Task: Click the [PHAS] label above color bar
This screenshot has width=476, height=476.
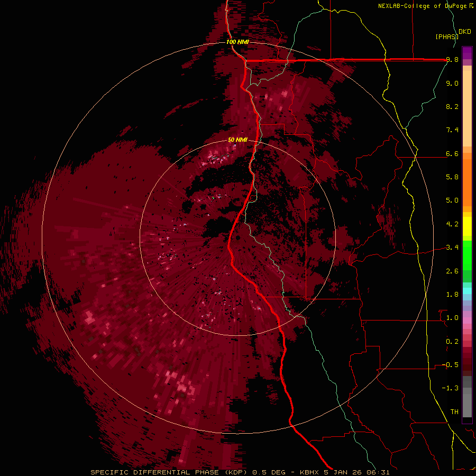Action: (x=447, y=36)
